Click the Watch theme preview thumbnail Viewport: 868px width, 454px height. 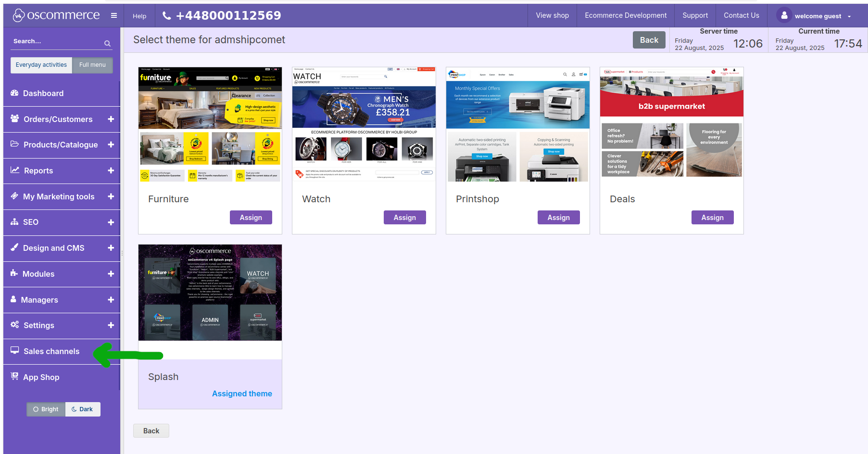coord(364,124)
